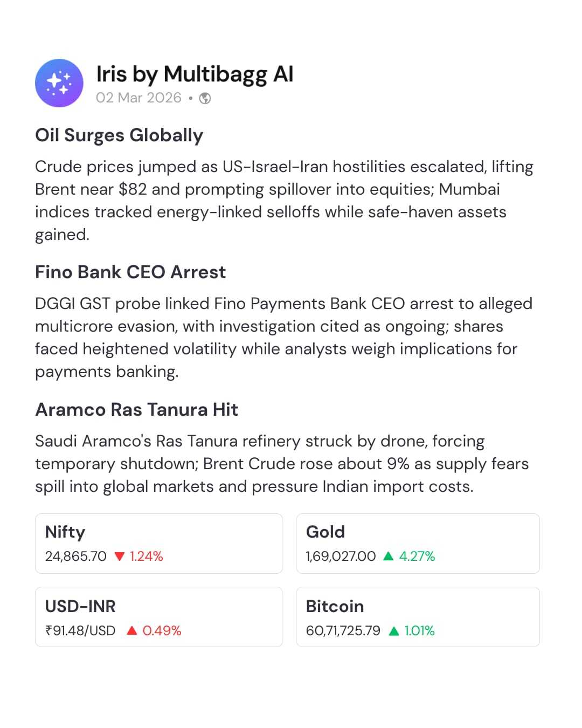Screen dimensions: 582x728
Task: Click the globe visibility icon beside date
Action: pos(205,98)
